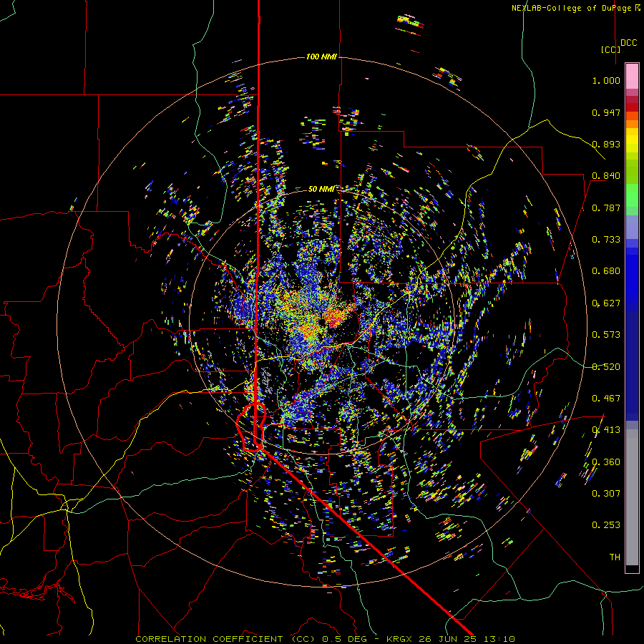Image resolution: width=644 pixels, height=644 pixels.
Task: Pick the red swatch on the color bar
Action: click(x=632, y=107)
